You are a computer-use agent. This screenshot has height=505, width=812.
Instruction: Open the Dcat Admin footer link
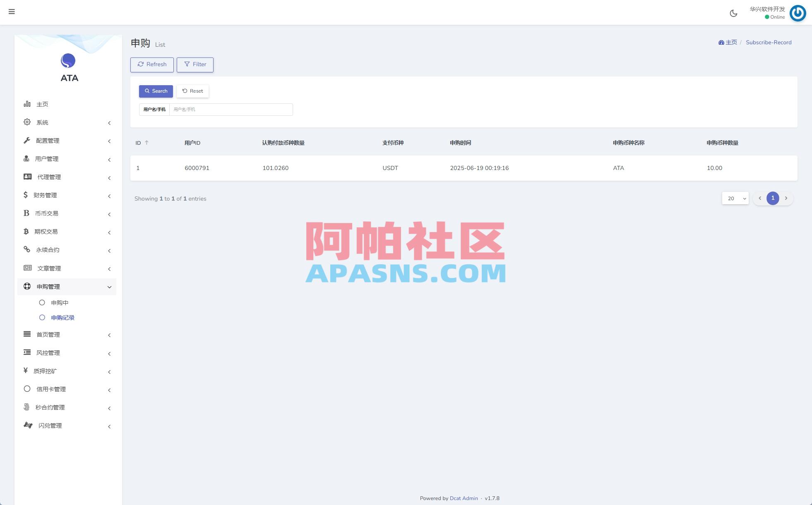[x=464, y=498]
